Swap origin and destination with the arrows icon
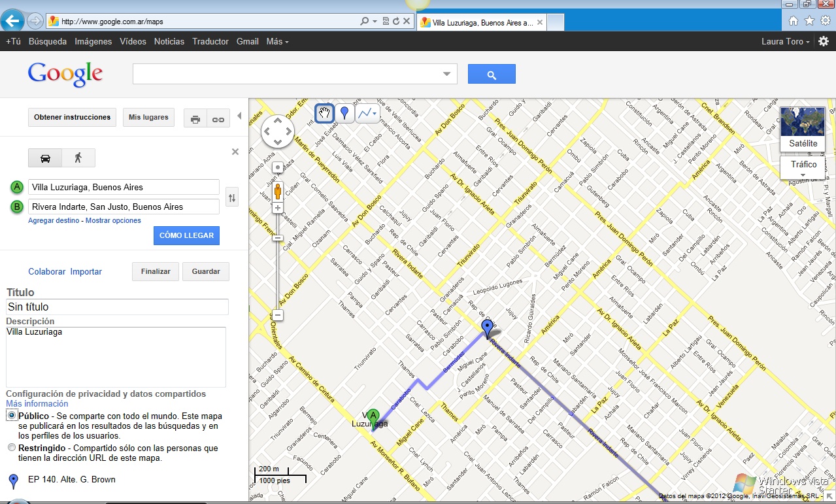 (232, 197)
